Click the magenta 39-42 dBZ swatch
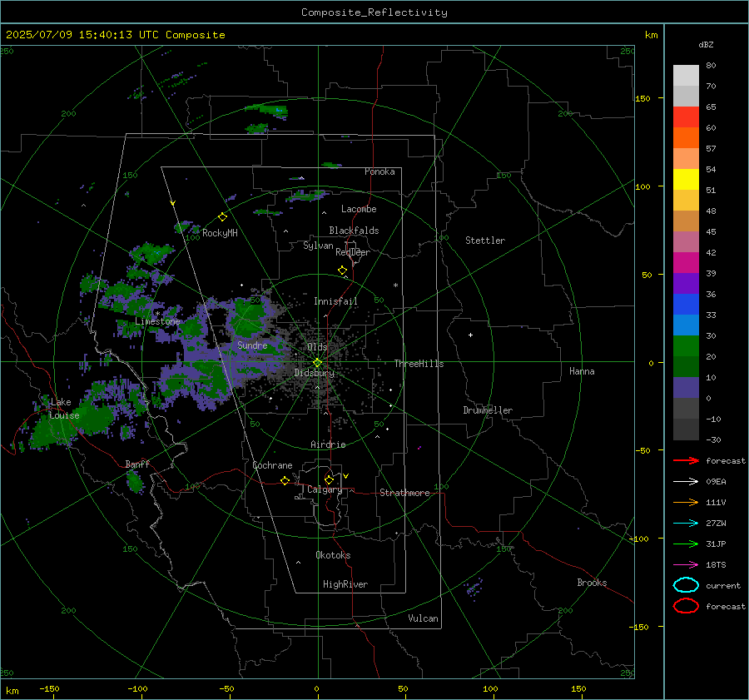Screen dimensions: 749x700 pos(686,263)
